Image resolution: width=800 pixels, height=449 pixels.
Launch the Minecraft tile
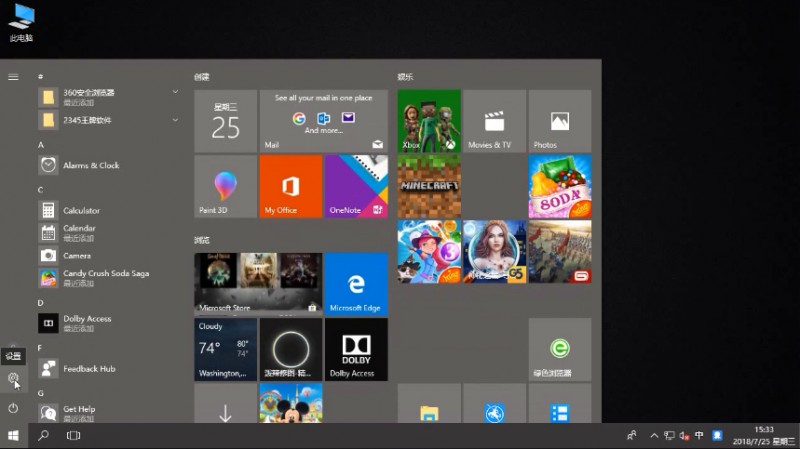click(x=429, y=186)
